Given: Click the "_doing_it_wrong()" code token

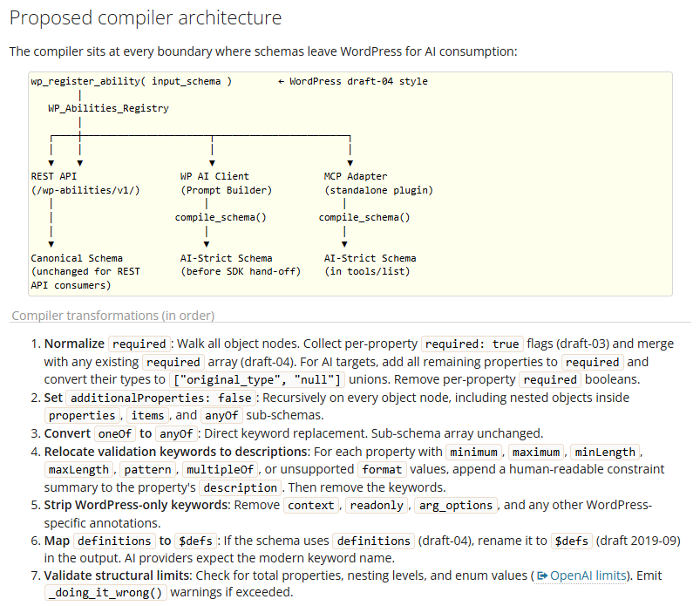Looking at the screenshot, I should 105,593.
